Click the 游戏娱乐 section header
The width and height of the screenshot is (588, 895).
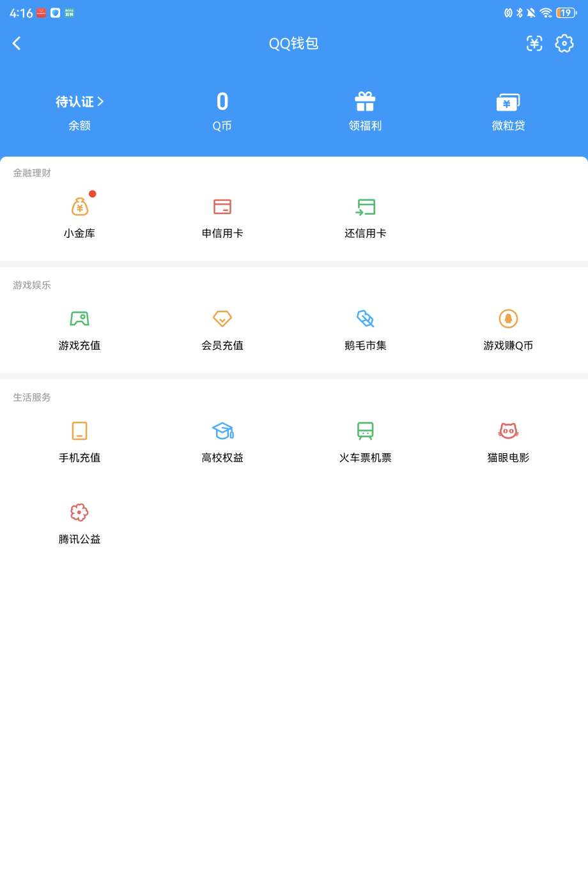(32, 285)
